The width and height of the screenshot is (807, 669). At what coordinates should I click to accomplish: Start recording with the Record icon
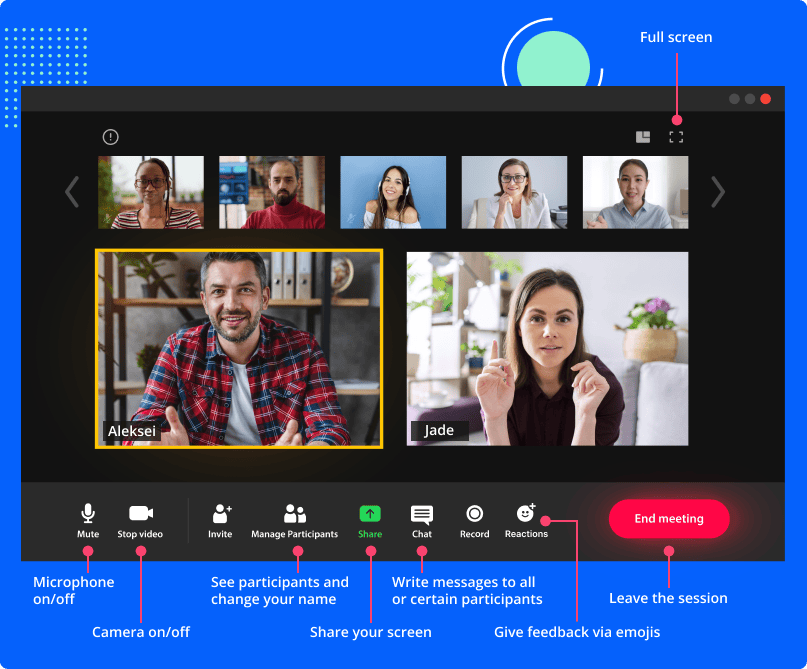pyautogui.click(x=475, y=514)
